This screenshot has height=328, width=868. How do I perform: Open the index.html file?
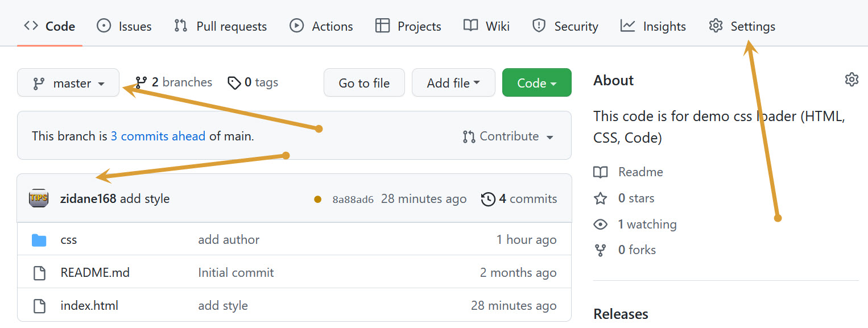tap(89, 306)
